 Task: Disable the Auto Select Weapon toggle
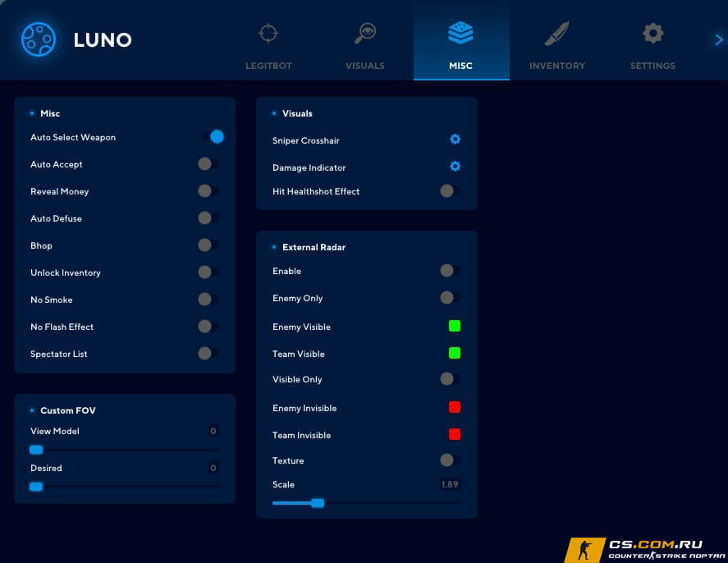[x=213, y=137]
